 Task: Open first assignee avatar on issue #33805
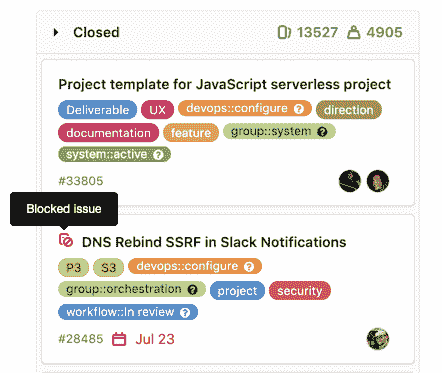(350, 181)
